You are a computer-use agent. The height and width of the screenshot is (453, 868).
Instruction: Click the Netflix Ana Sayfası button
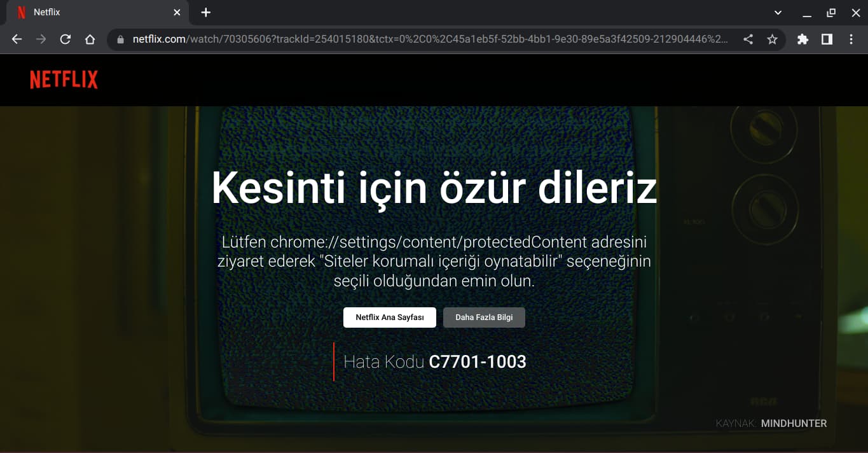(390, 317)
